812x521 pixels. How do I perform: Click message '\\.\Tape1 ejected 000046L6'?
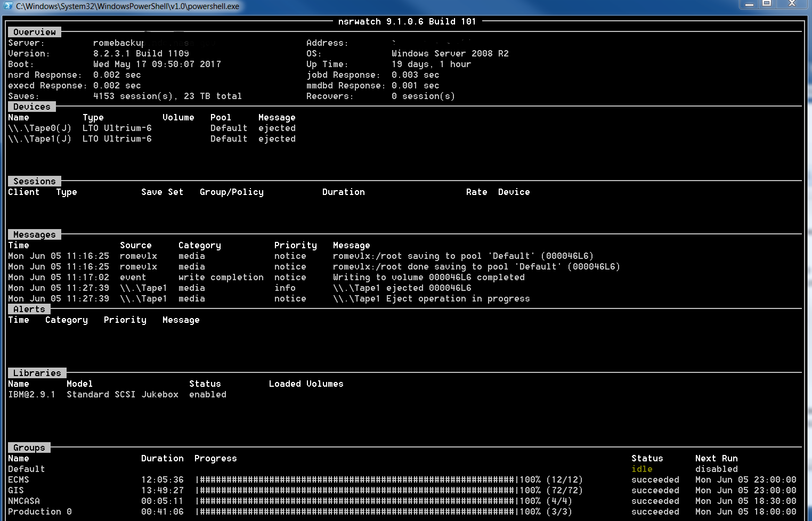(x=402, y=288)
